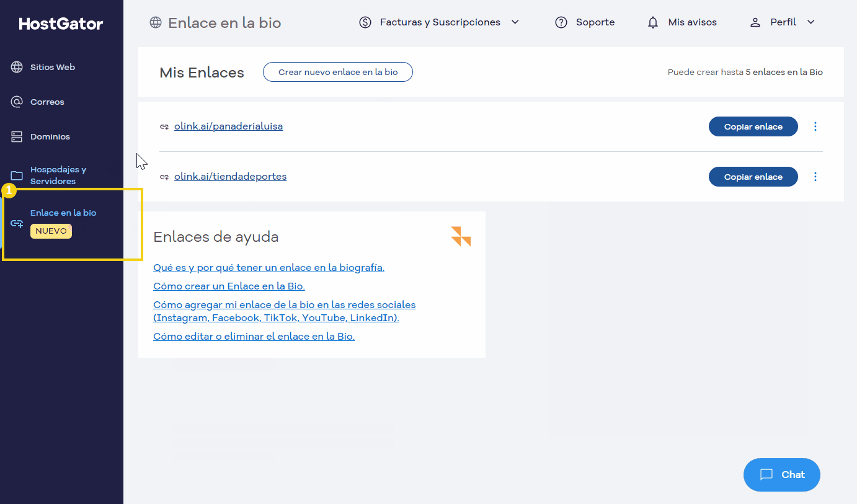Open Cómo agregar mi enlace en redes sociales
The width and height of the screenshot is (857, 504).
284,311
